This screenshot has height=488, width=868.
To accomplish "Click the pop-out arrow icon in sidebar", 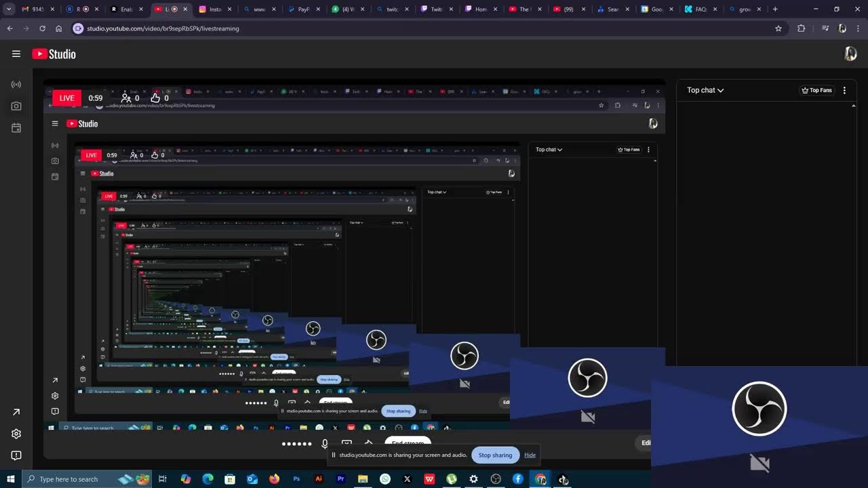I will (16, 412).
